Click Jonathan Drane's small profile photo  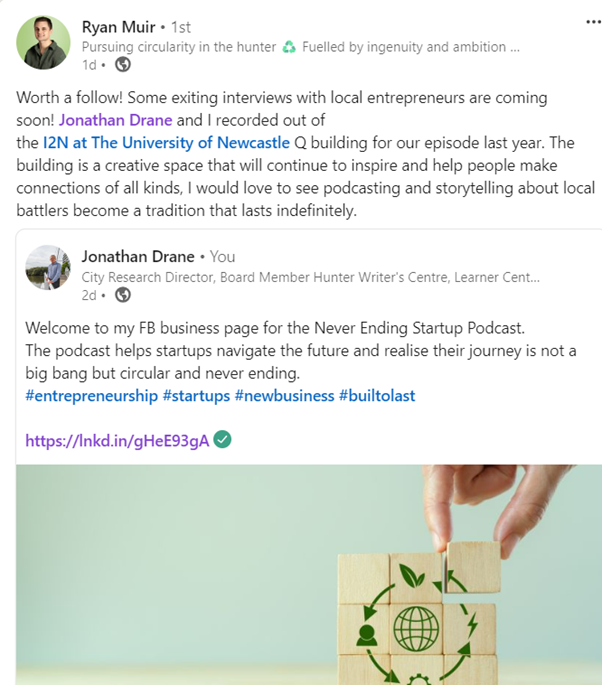tap(48, 266)
